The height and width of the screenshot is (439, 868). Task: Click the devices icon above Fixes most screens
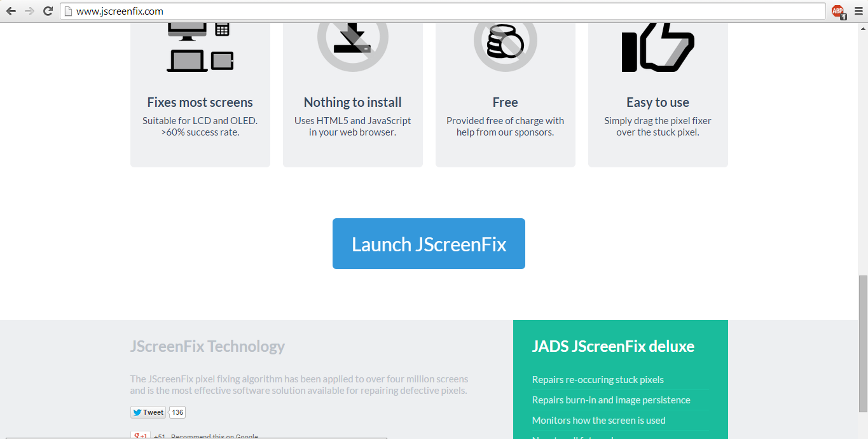pyautogui.click(x=200, y=47)
